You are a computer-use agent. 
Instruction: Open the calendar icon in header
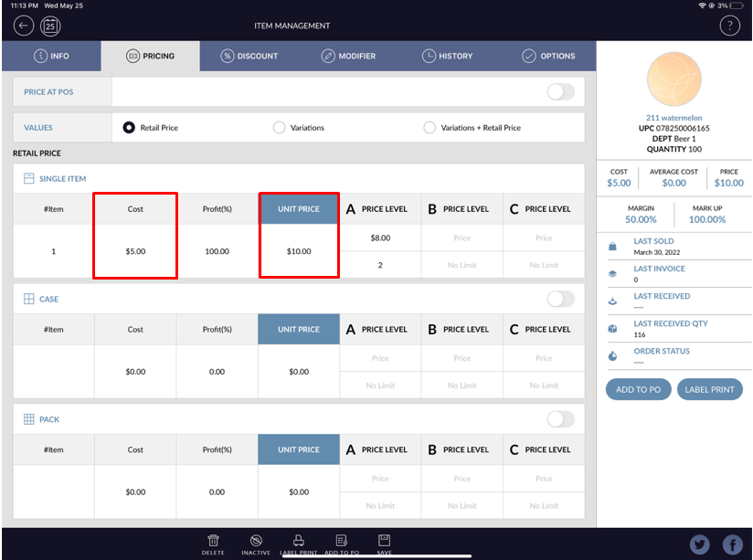point(51,26)
